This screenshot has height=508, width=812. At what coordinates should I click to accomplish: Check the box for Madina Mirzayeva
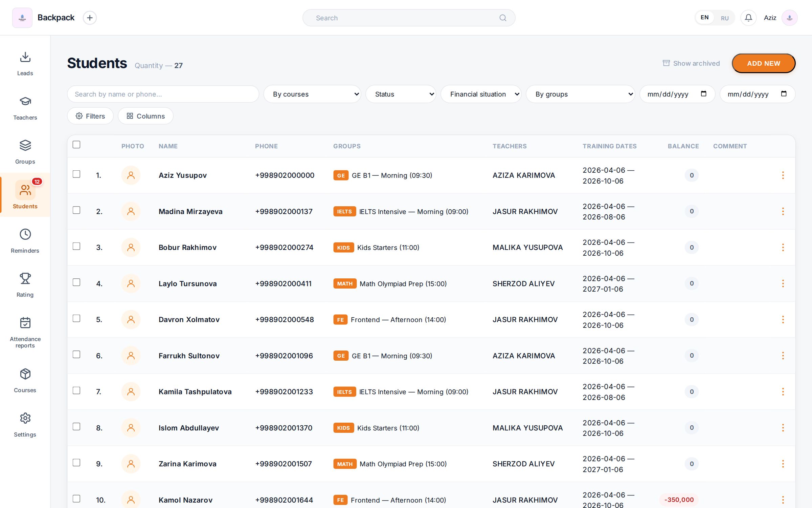(x=76, y=210)
